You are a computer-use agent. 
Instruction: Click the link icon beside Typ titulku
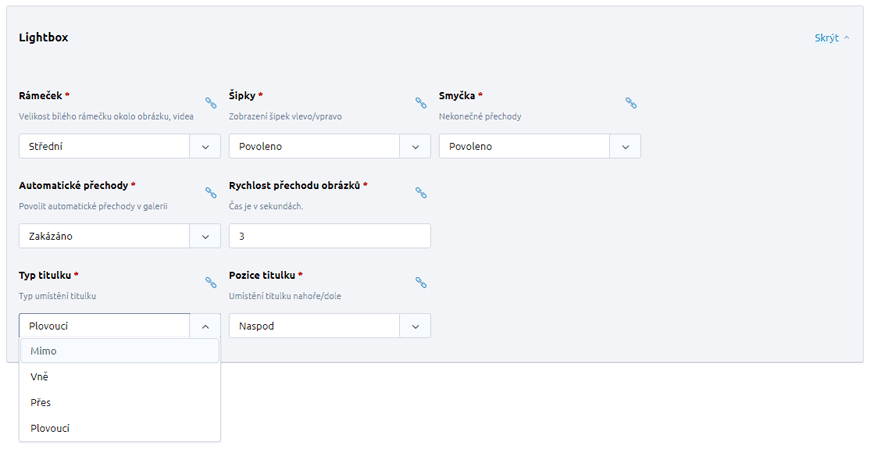coord(211,282)
